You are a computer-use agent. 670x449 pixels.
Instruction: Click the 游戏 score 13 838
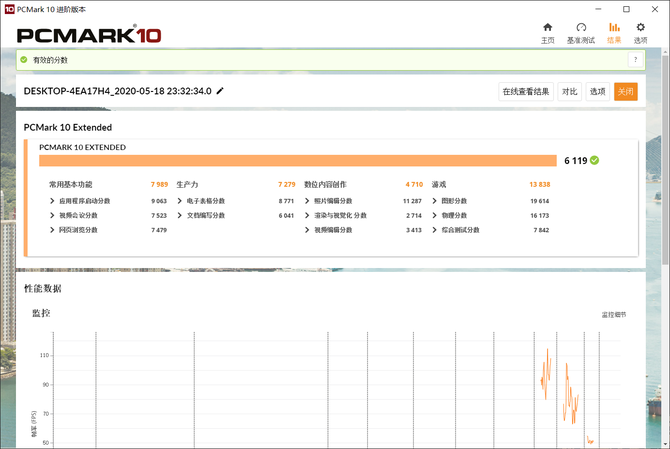(540, 184)
